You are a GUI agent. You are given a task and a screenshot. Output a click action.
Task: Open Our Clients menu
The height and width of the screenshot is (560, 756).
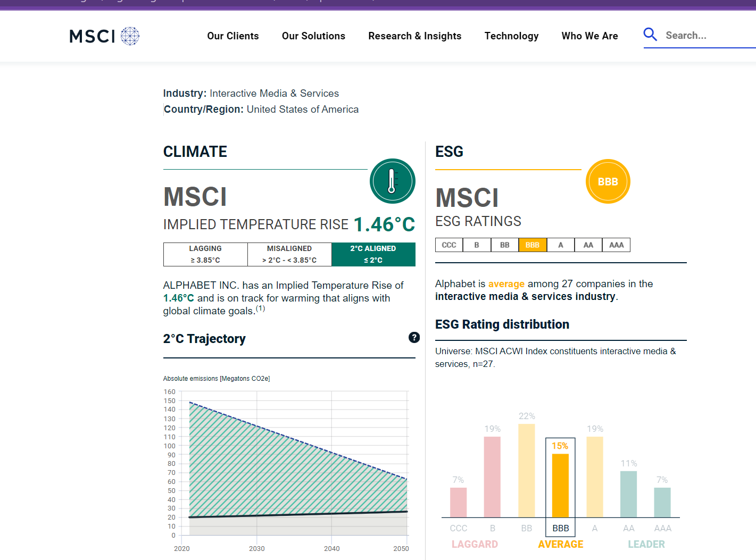point(233,36)
